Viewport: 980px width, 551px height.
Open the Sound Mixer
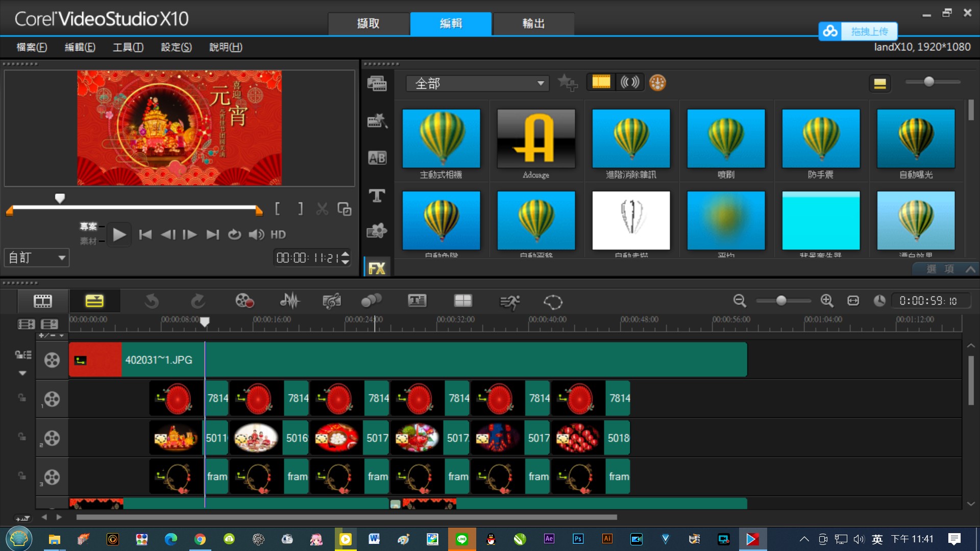coord(289,302)
